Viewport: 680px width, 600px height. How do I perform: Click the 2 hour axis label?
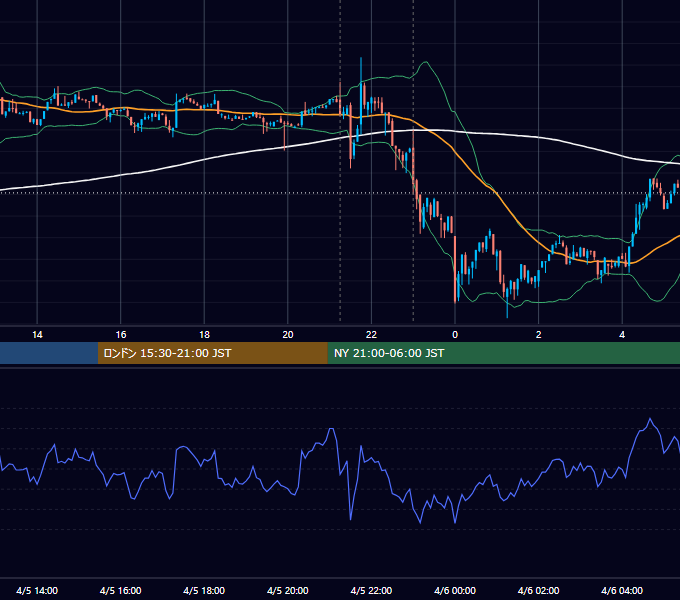tap(539, 335)
